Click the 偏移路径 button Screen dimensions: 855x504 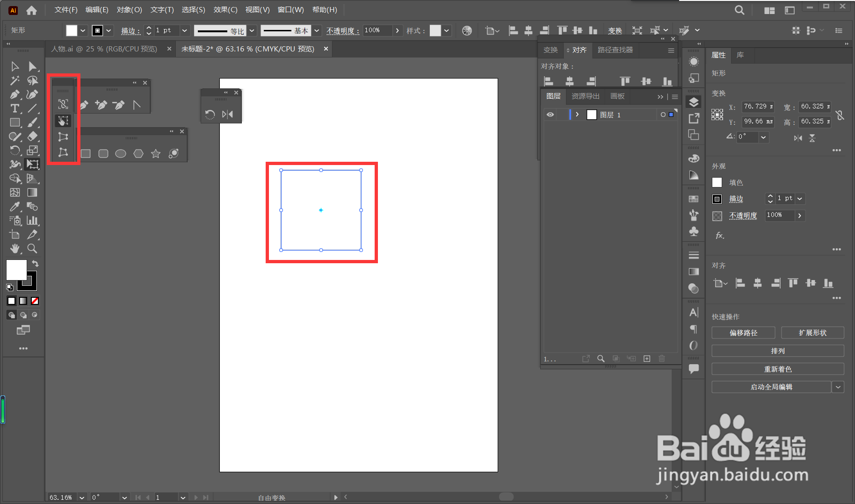743,333
